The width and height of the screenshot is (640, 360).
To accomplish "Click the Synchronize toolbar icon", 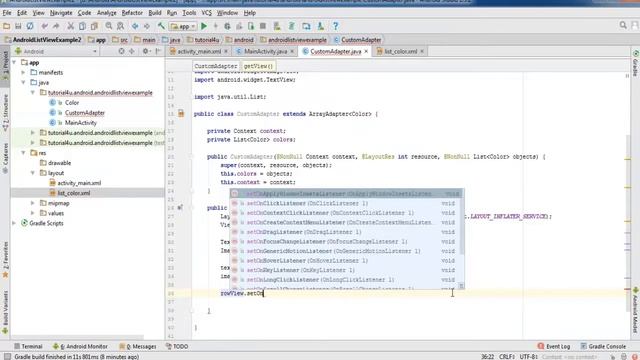I will coord(30,26).
